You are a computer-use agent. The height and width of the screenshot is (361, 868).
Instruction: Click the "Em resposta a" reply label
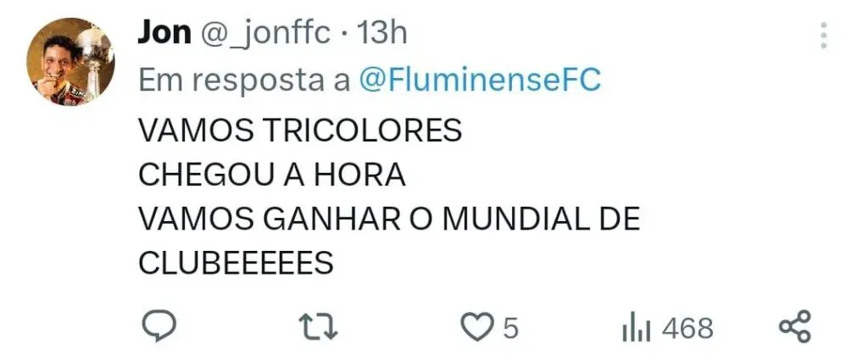(244, 81)
